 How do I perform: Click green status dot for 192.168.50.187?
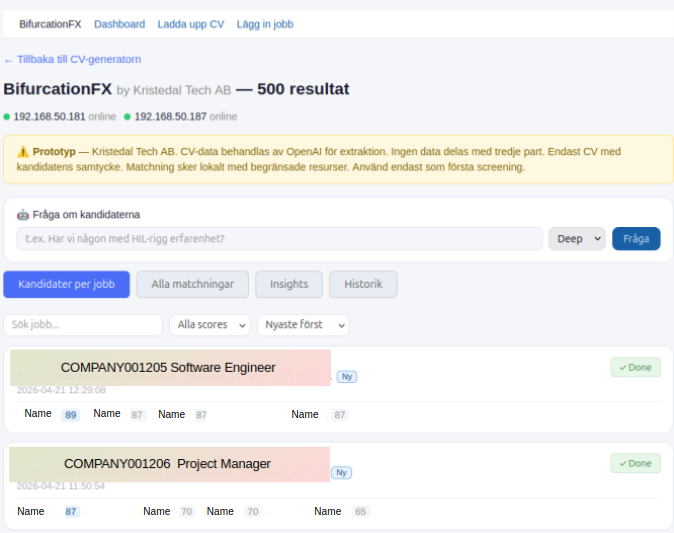tap(128, 117)
